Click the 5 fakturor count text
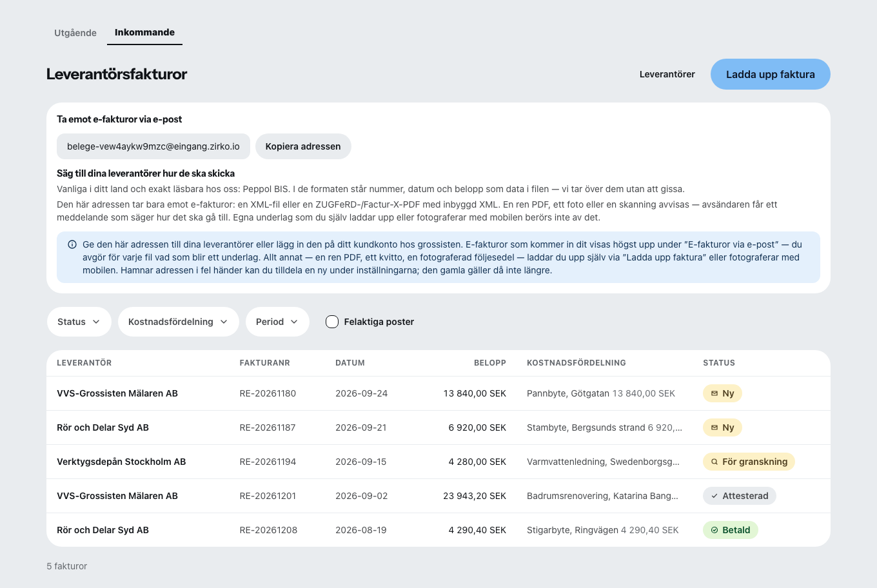This screenshot has width=877, height=588. click(66, 566)
